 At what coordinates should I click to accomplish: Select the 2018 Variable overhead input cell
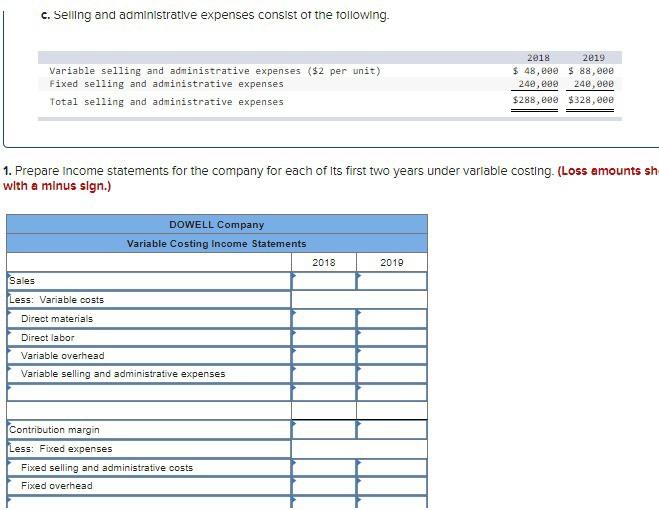(x=324, y=356)
